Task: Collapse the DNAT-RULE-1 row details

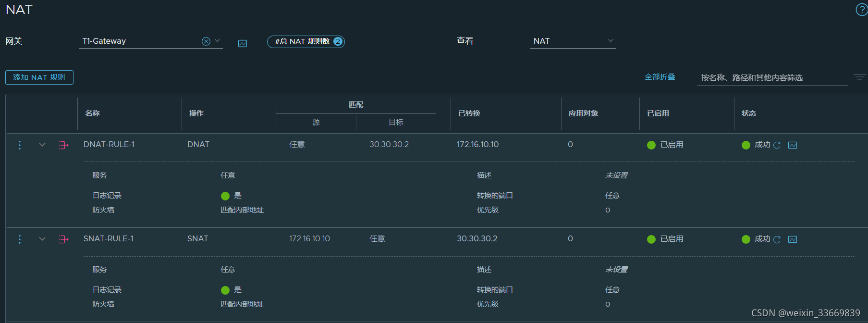Action: [42, 145]
